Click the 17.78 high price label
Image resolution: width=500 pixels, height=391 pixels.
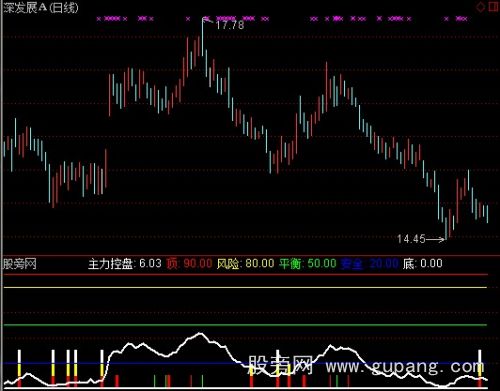click(x=230, y=25)
